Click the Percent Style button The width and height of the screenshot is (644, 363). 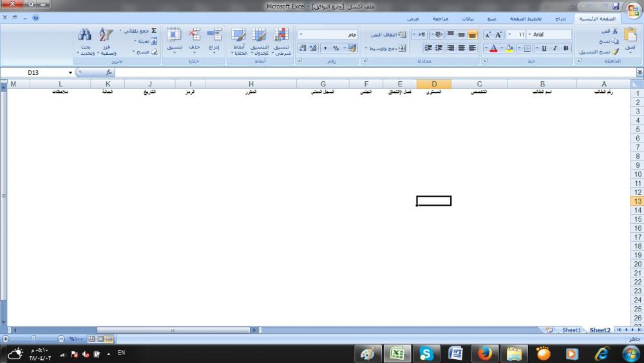point(336,48)
